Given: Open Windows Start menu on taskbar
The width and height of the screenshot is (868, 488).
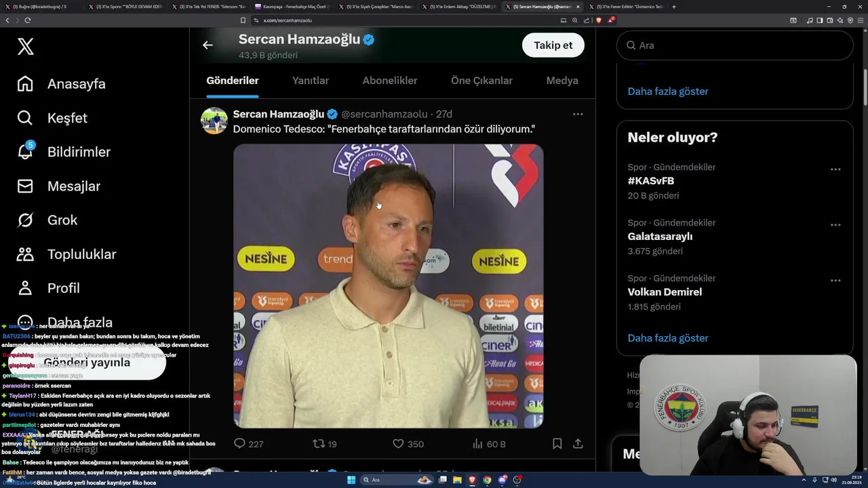Looking at the screenshot, I should (x=351, y=480).
